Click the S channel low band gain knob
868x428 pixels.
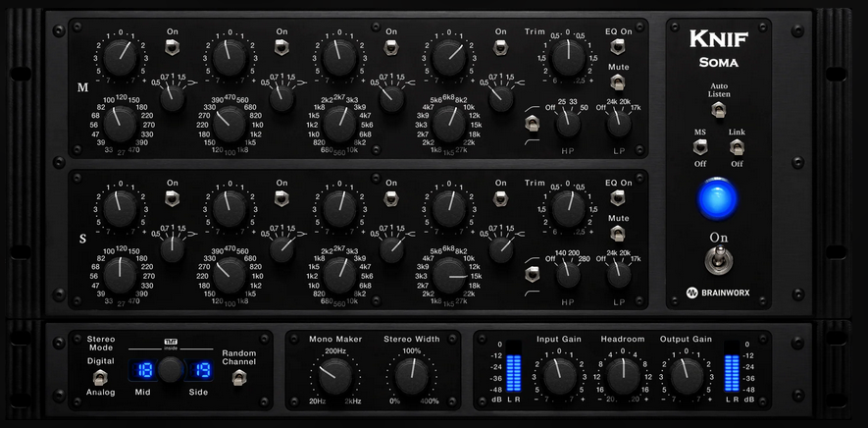[x=120, y=209]
